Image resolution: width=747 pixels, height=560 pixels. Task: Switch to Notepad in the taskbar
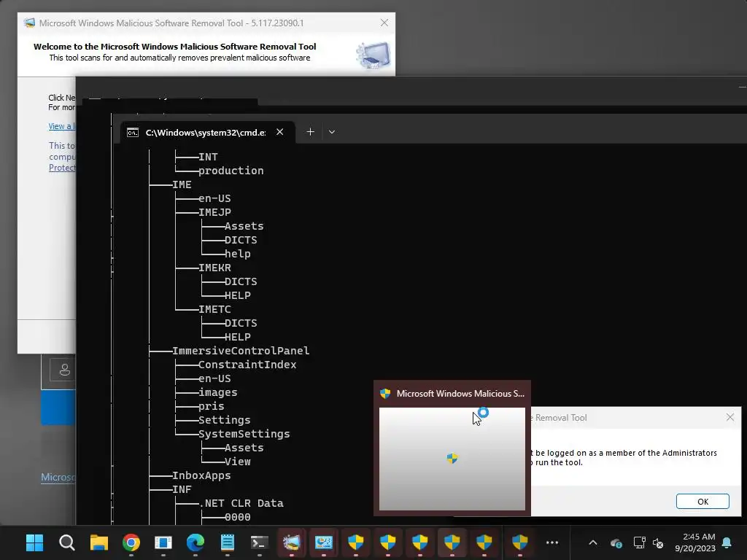(x=228, y=542)
